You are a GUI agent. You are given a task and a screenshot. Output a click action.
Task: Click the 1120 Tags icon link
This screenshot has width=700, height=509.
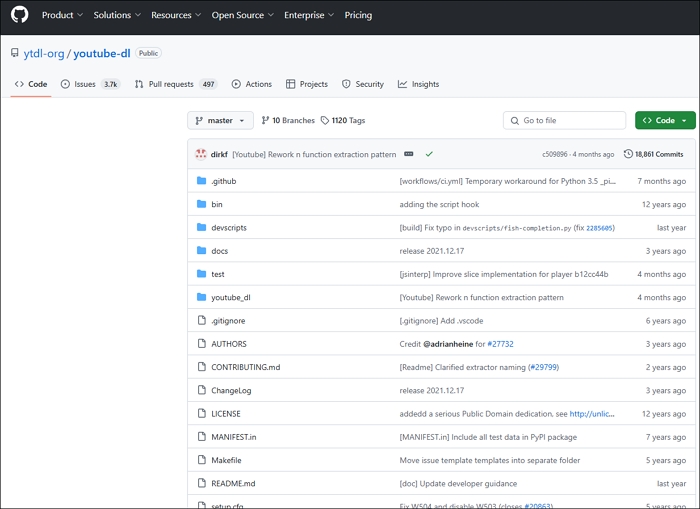343,121
